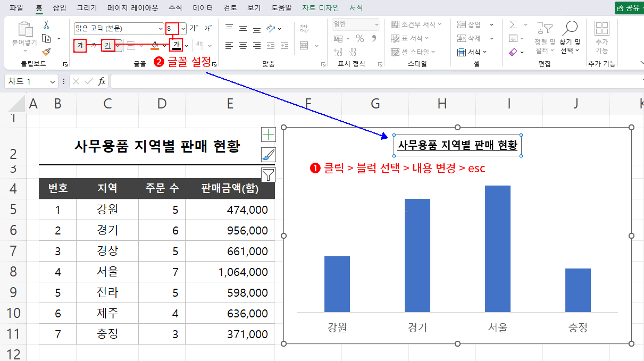Switch to the chart Format (서식) tab
Viewport: 644px width, 361px height.
tap(357, 8)
